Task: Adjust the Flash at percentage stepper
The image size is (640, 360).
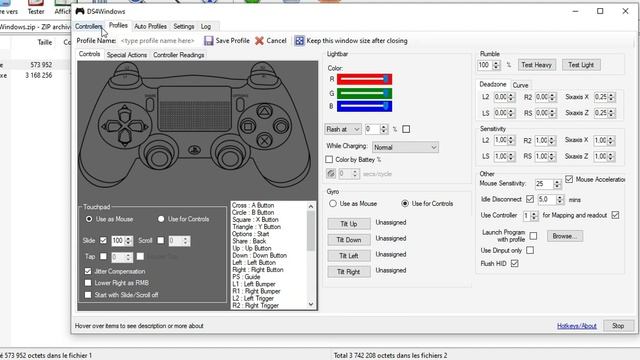Action: coord(383,129)
